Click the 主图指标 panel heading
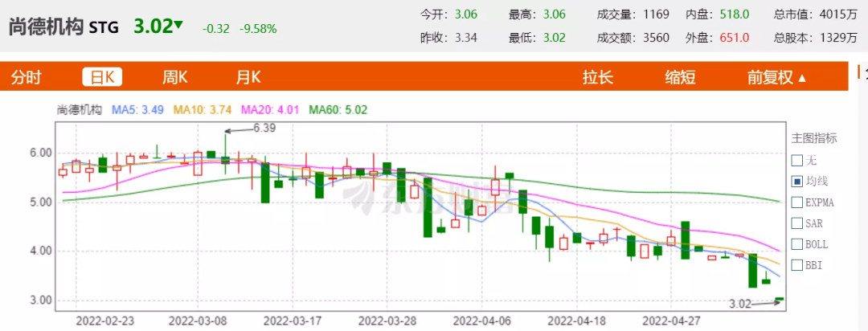The image size is (868, 331). pyautogui.click(x=814, y=138)
